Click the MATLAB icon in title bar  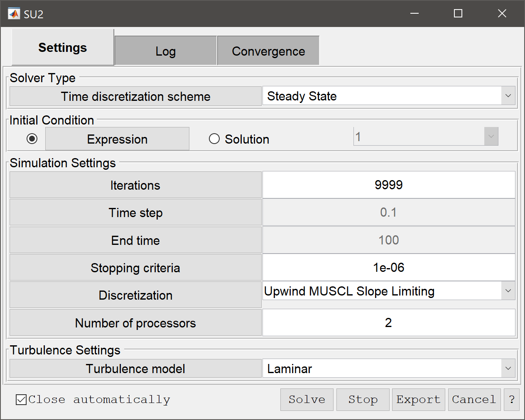14,14
